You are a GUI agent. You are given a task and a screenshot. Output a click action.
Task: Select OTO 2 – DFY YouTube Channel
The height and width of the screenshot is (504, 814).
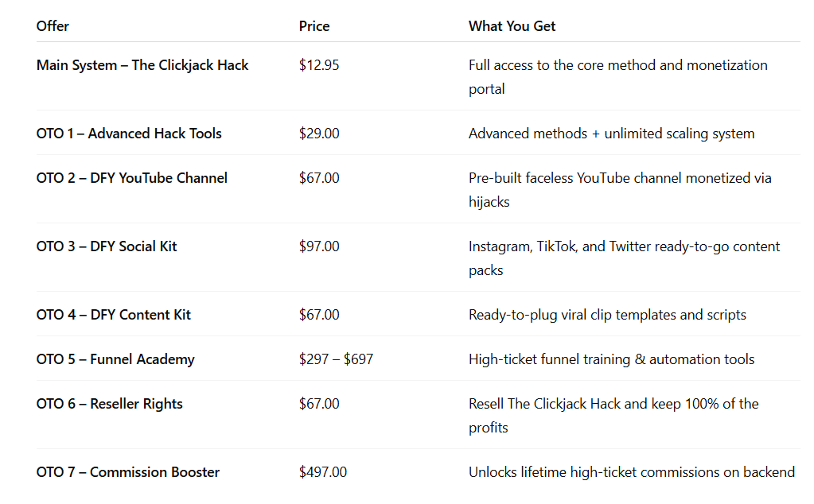[x=132, y=178]
